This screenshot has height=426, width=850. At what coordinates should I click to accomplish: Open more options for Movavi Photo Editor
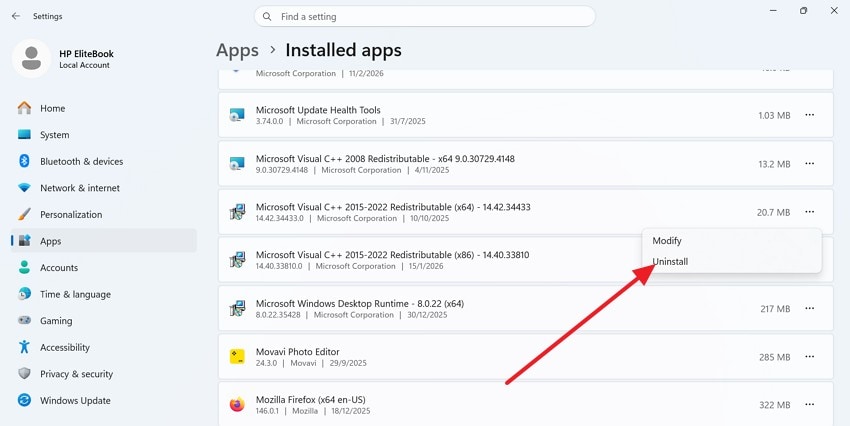[x=809, y=357]
